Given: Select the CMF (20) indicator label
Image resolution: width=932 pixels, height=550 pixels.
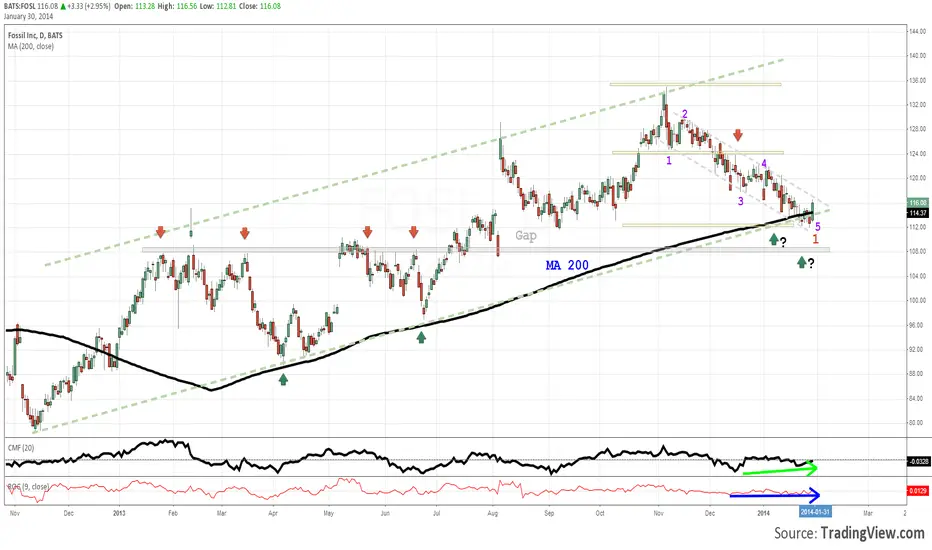Looking at the screenshot, I should point(21,448).
